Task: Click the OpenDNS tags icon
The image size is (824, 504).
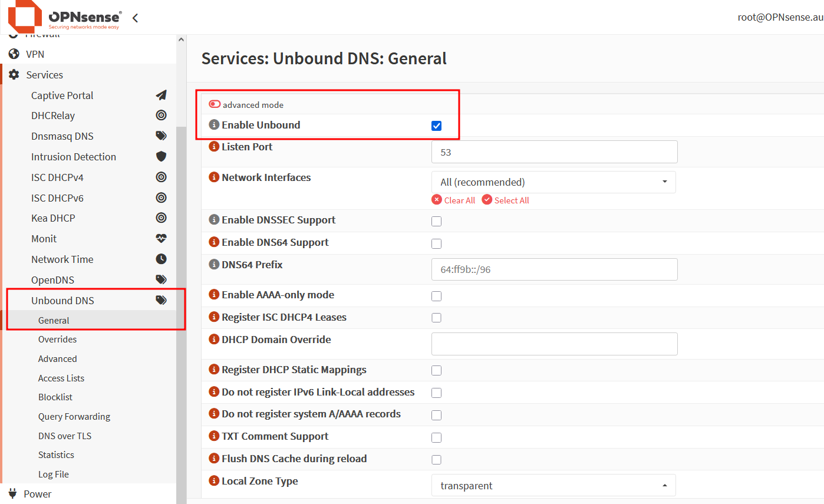Action: pyautogui.click(x=161, y=280)
